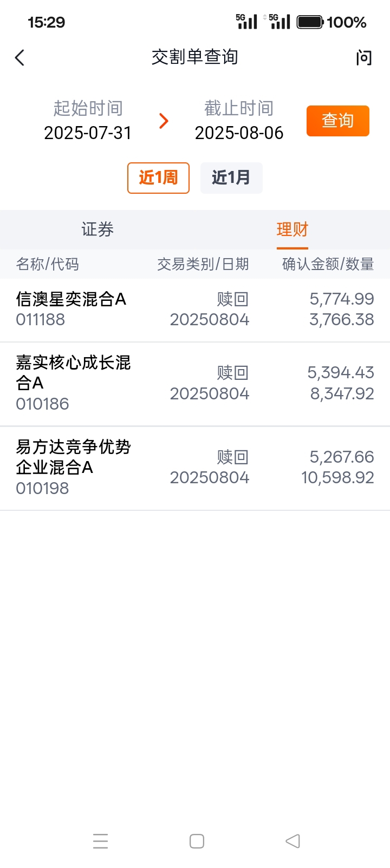This screenshot has width=390, height=868.
Task: Switch to the 证券 tab
Action: [x=97, y=229]
